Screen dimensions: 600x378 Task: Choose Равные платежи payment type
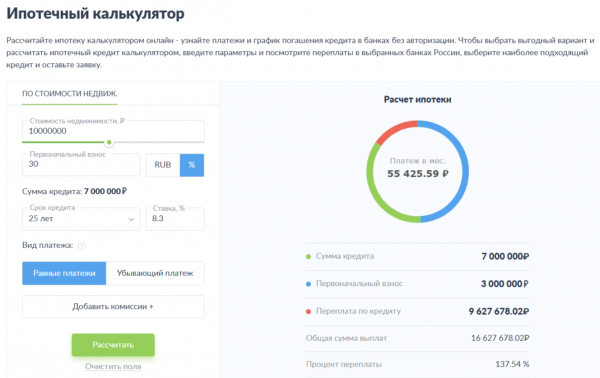click(x=64, y=273)
